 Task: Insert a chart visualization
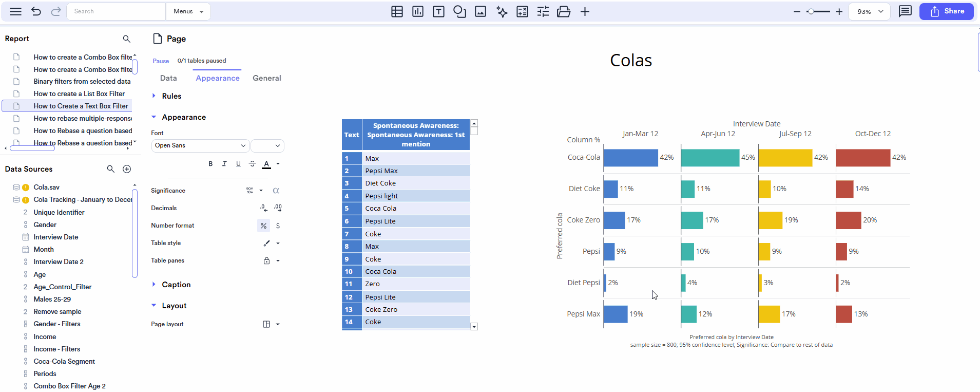coord(418,11)
